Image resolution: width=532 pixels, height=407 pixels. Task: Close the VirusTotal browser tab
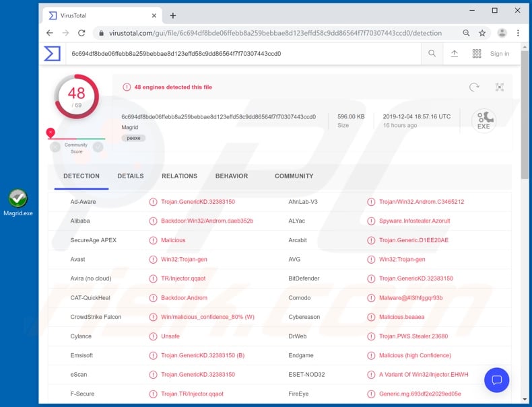[x=154, y=15]
